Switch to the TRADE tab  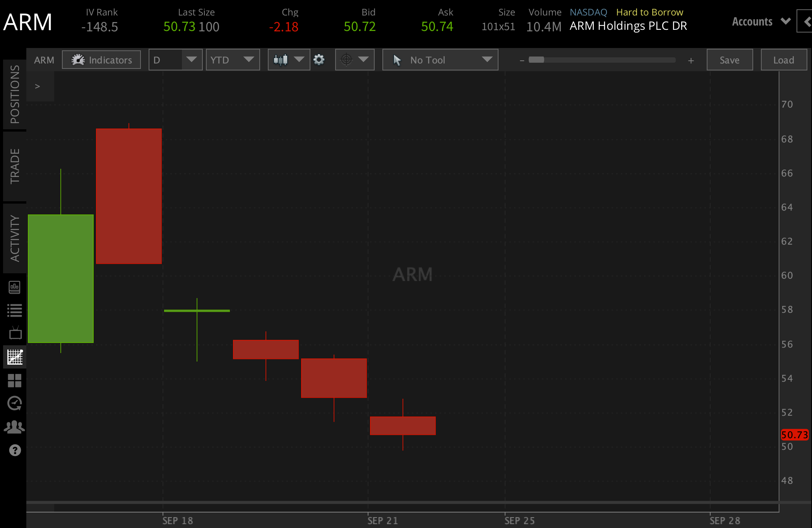(x=15, y=166)
